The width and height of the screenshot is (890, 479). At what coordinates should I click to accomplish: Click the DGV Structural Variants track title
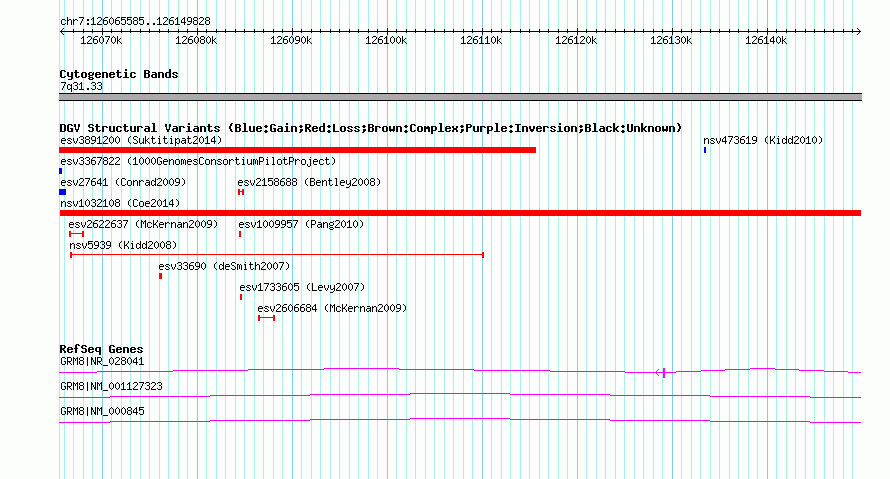click(x=371, y=128)
